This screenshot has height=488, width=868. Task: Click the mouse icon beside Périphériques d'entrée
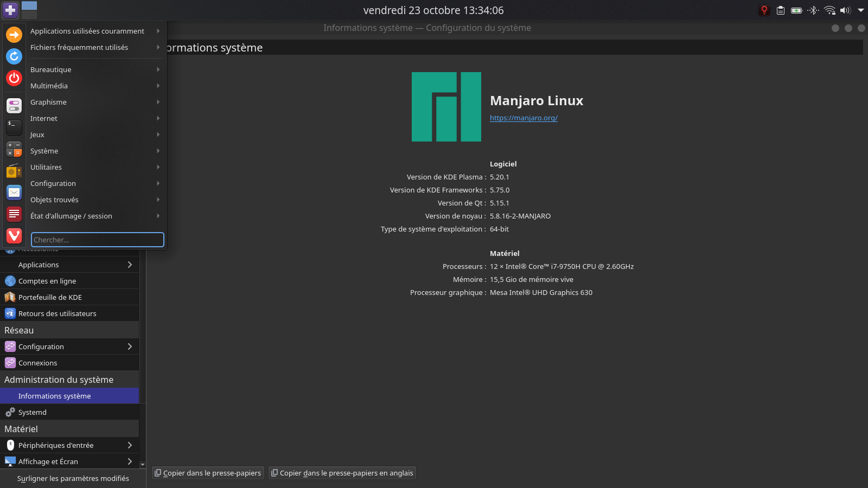[x=10, y=445]
